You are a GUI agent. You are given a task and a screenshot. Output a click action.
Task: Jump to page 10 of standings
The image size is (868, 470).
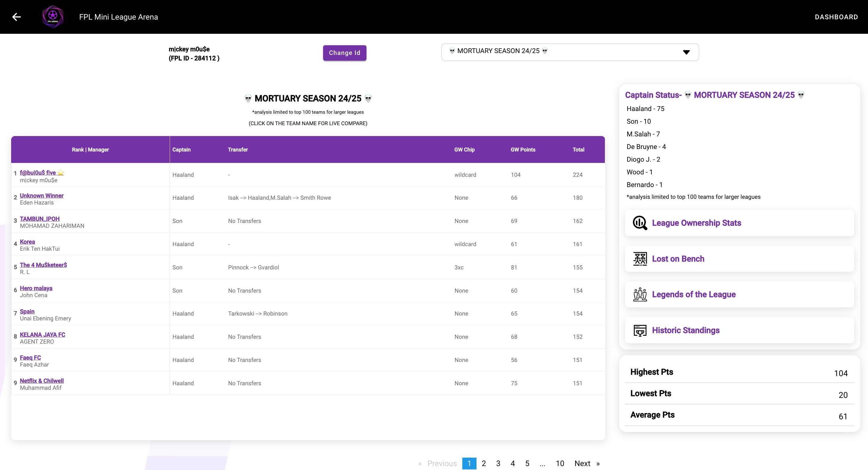(x=560, y=463)
